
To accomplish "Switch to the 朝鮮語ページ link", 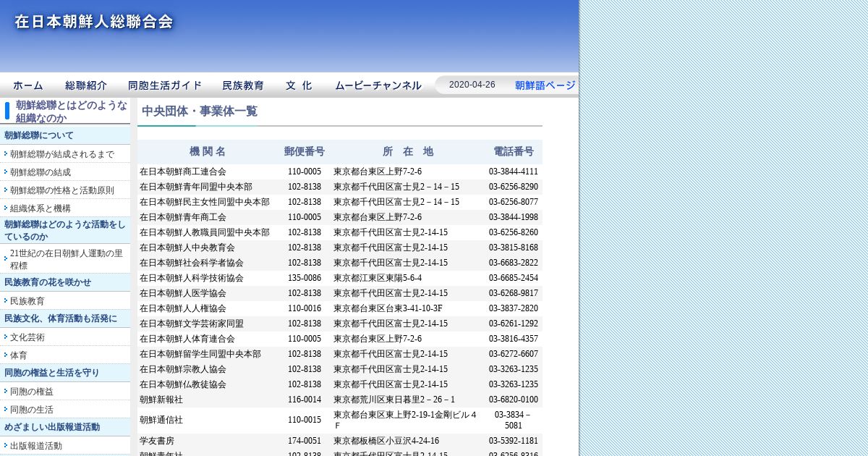I will tap(545, 85).
